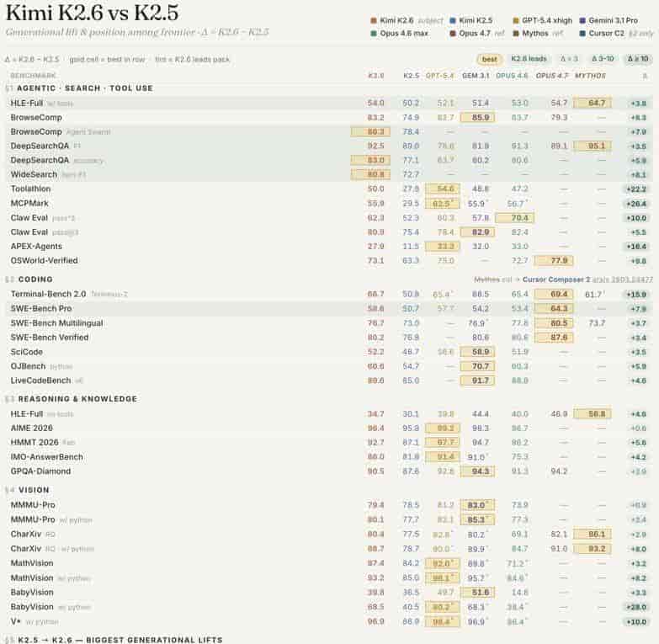Select the OSWorld-Verified row label
The height and width of the screenshot is (644, 659).
click(44, 261)
